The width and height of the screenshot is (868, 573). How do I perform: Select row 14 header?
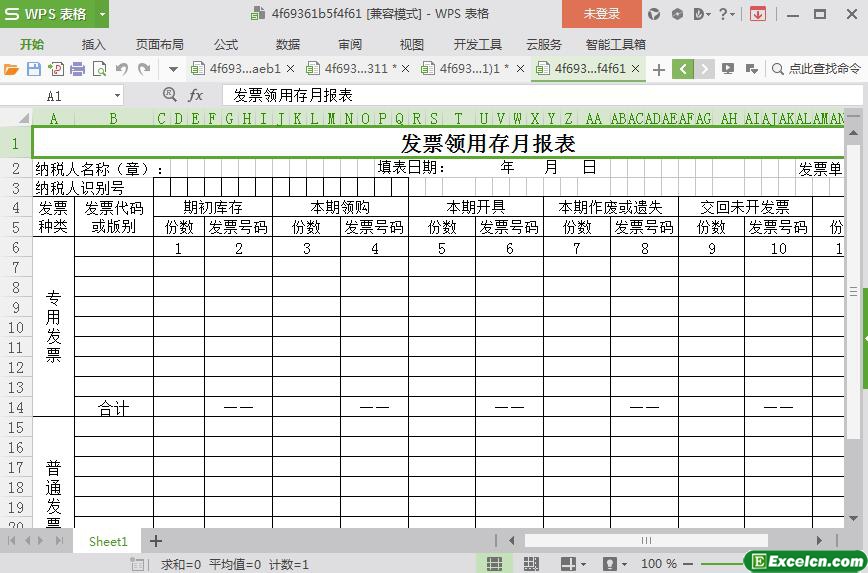[16, 407]
